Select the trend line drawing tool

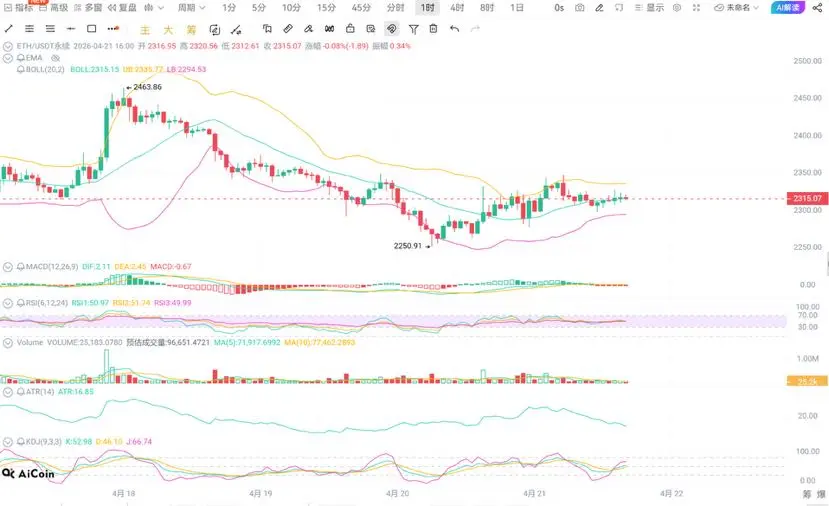(8, 29)
